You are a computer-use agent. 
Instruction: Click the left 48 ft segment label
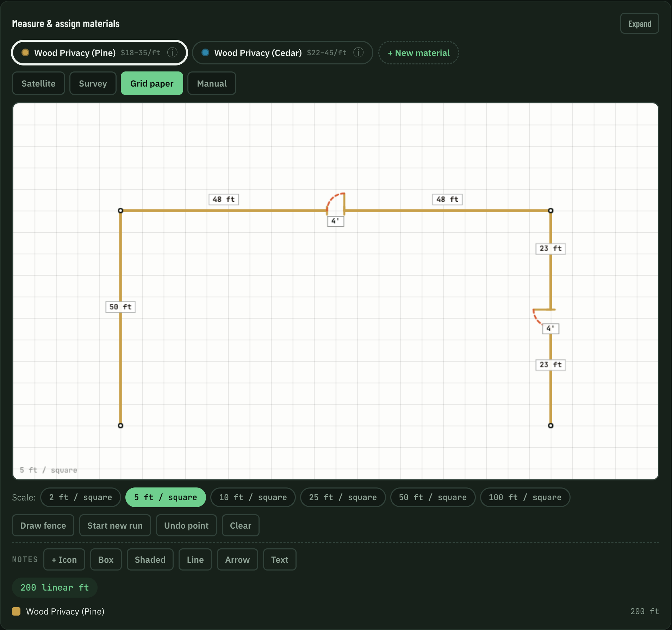point(224,199)
